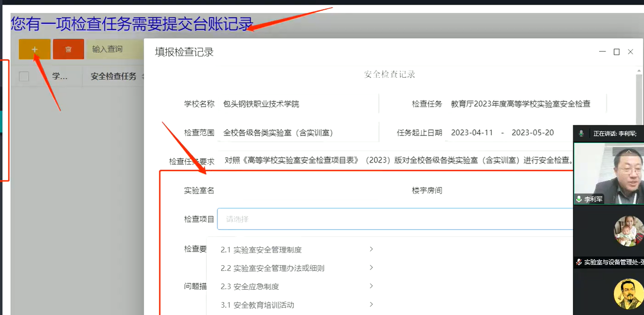
Task: Click the microphone icon beside 正在讲话
Action: pos(581,133)
